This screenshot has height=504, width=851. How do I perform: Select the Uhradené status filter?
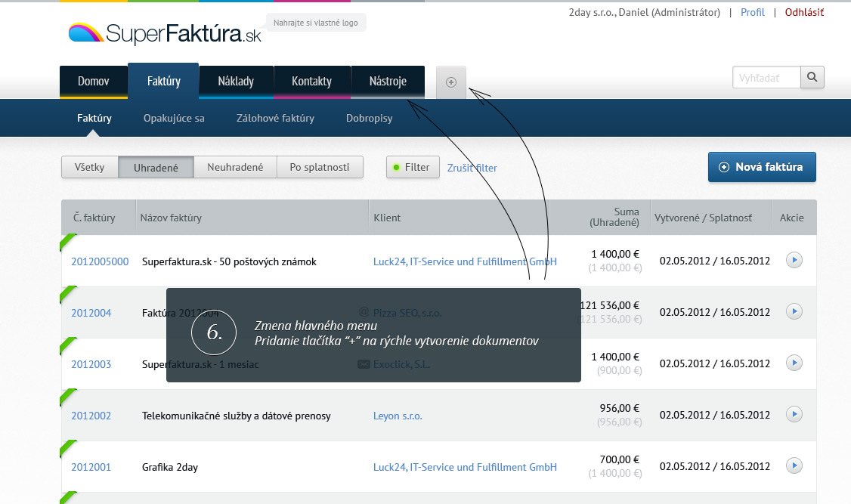click(156, 167)
